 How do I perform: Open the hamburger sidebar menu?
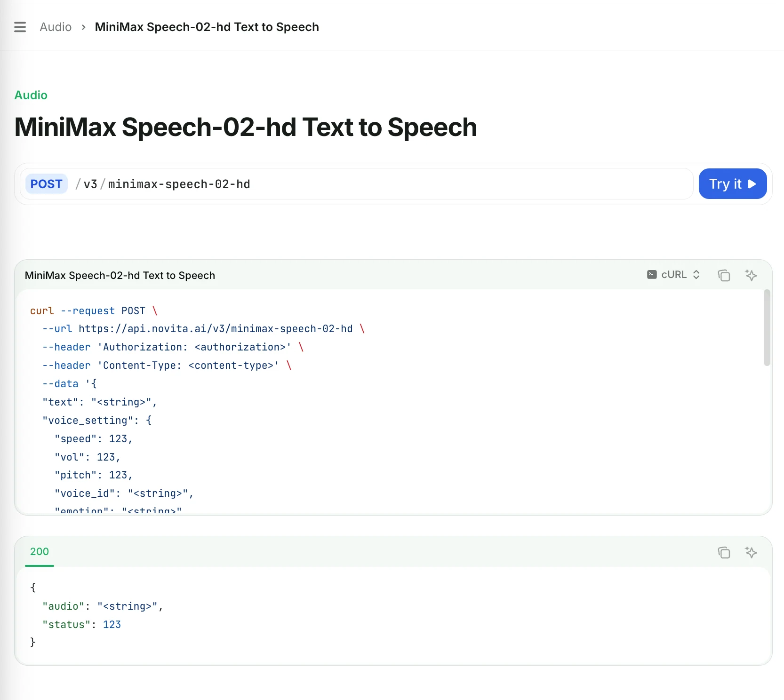click(x=20, y=27)
